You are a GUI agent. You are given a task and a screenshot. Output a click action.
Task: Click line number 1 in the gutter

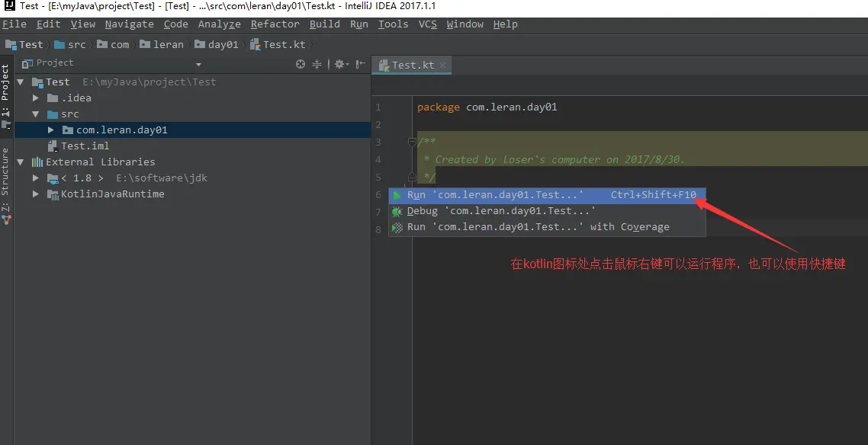click(378, 107)
